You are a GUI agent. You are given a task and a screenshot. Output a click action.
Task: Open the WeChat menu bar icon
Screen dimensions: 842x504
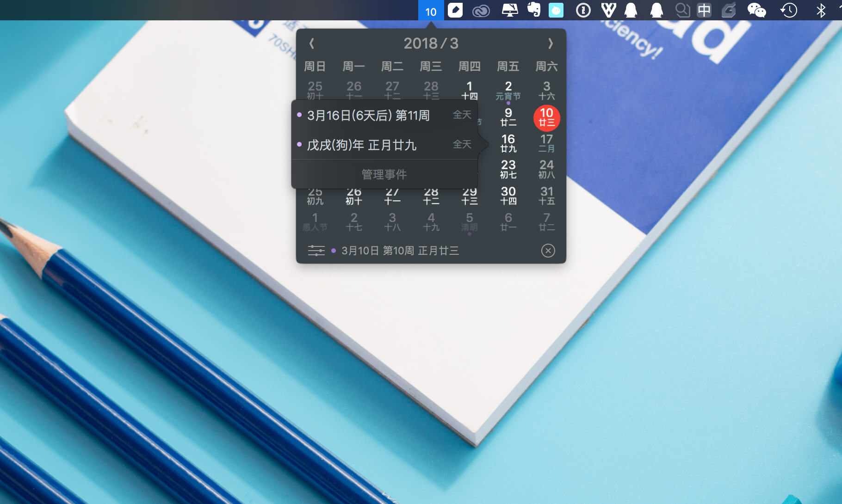click(x=757, y=10)
